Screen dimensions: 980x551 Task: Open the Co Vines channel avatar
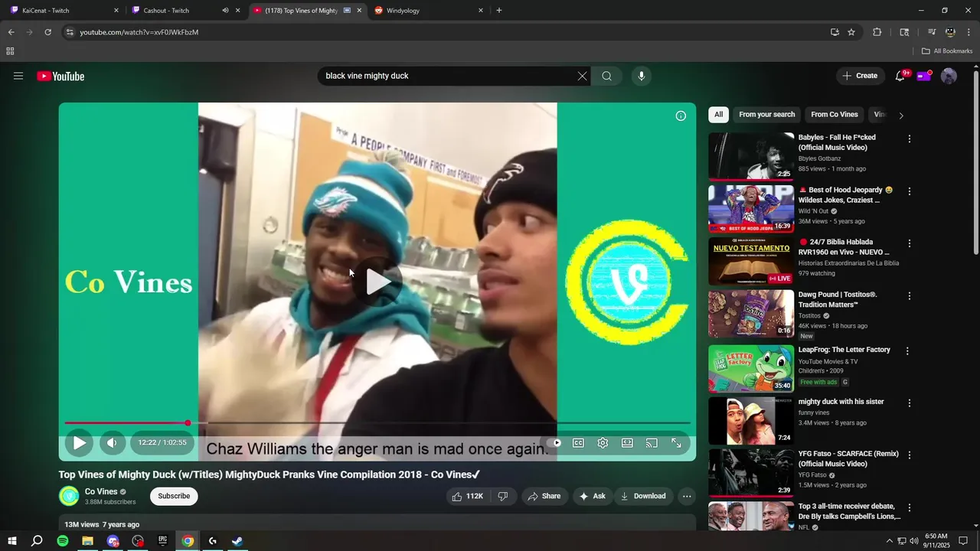point(69,496)
